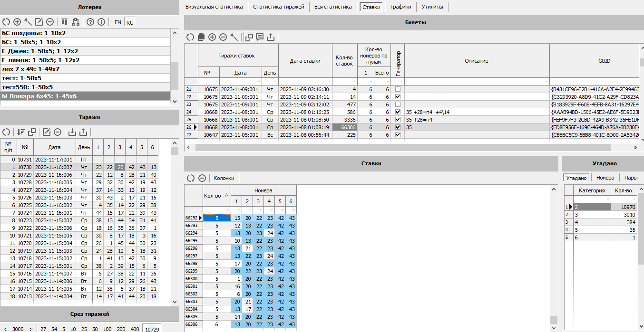Switch to Номера tab in Угадано panel

pyautogui.click(x=605, y=178)
